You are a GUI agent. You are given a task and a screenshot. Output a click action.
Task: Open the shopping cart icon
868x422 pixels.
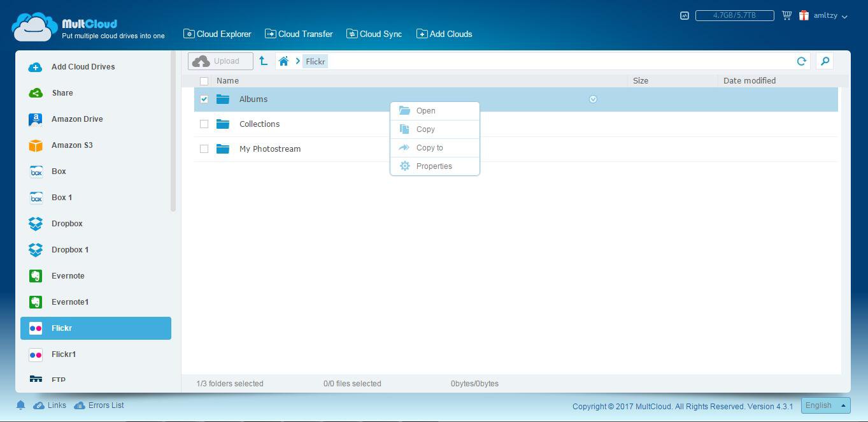pyautogui.click(x=786, y=15)
